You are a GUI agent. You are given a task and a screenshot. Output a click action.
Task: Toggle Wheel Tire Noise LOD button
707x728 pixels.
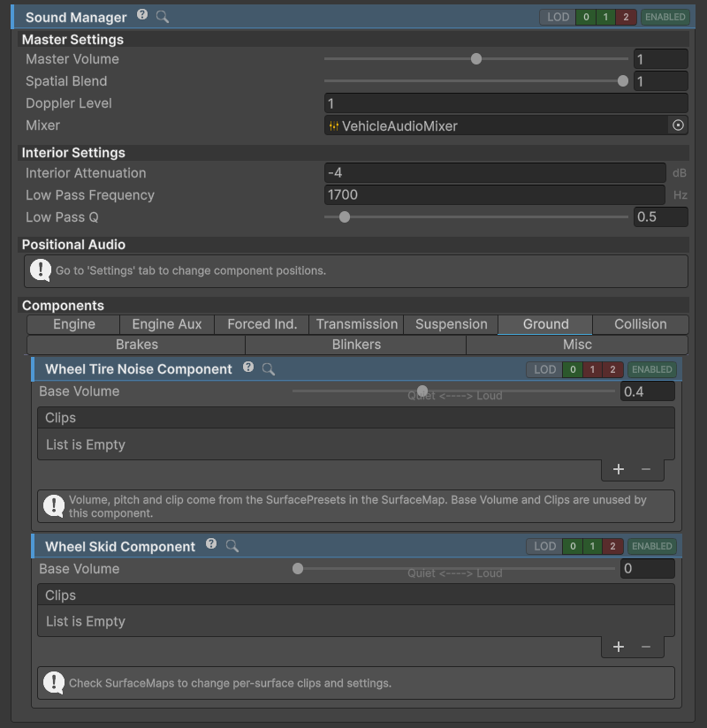544,369
